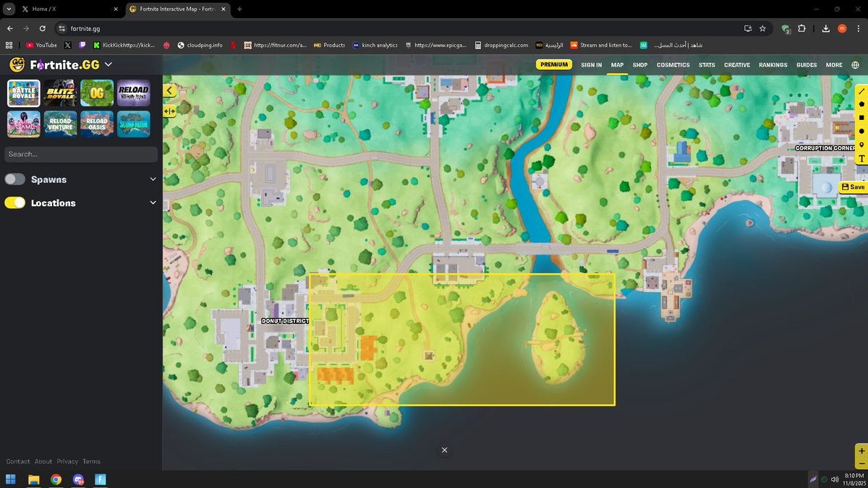Viewport: 868px width, 488px height.
Task: Open the MORE navigation menu
Action: [x=834, y=65]
